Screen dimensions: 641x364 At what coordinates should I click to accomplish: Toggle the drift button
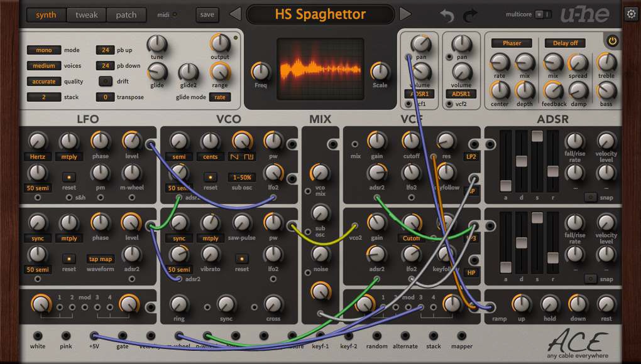[x=106, y=81]
